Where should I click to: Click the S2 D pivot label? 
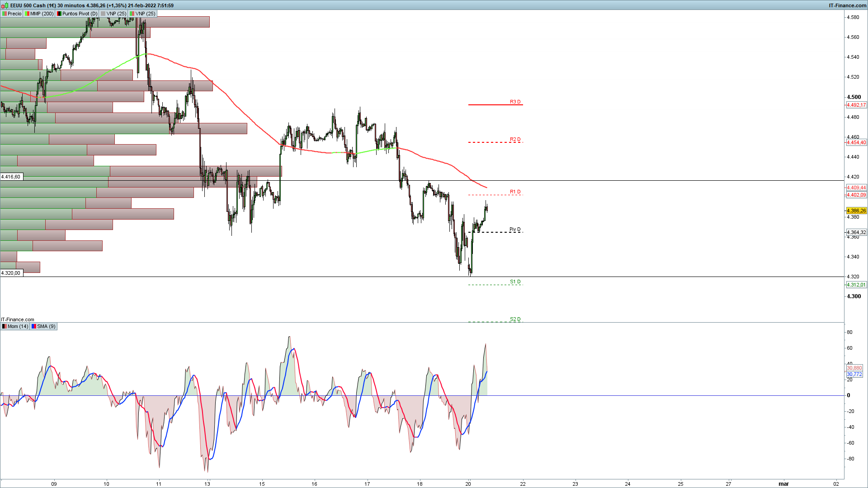[515, 319]
